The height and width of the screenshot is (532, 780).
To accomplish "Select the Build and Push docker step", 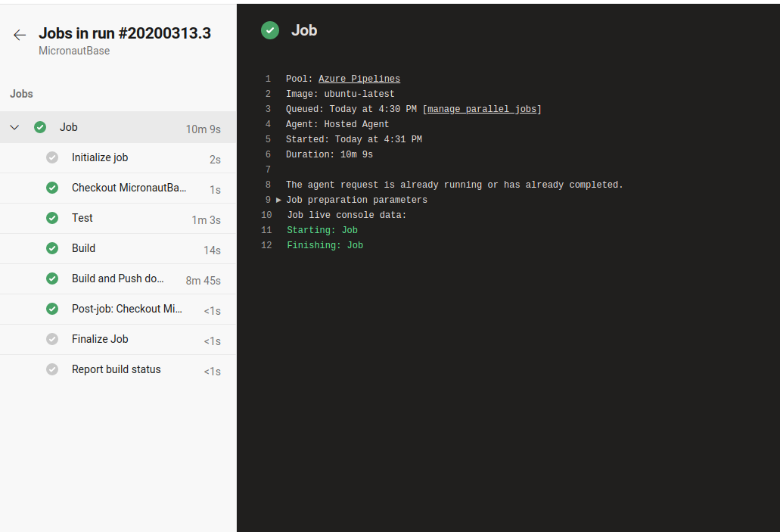I will coord(118,278).
